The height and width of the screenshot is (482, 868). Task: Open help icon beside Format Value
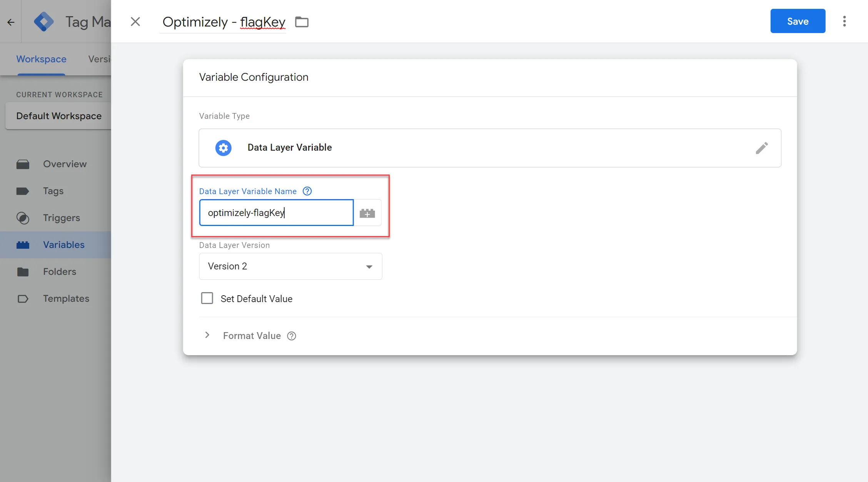point(292,336)
